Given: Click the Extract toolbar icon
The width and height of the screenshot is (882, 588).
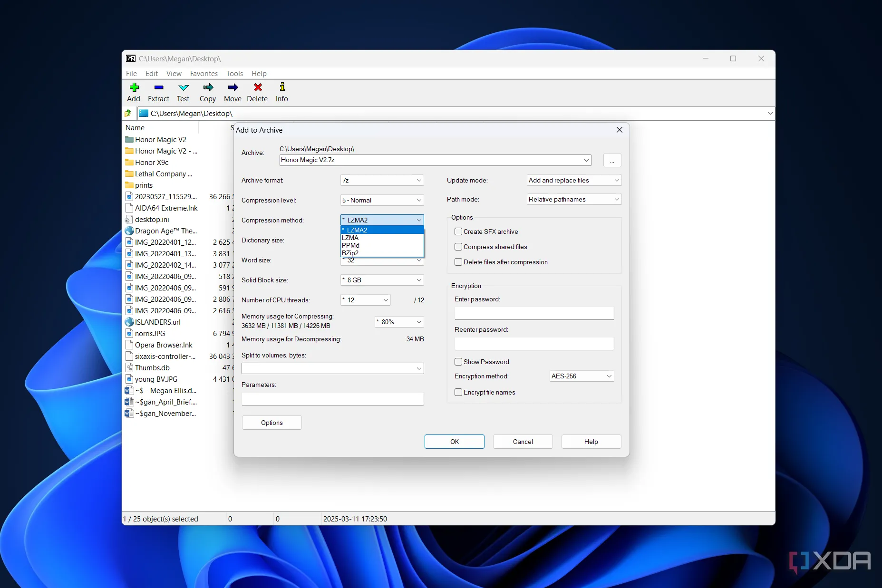Looking at the screenshot, I should 159,87.
